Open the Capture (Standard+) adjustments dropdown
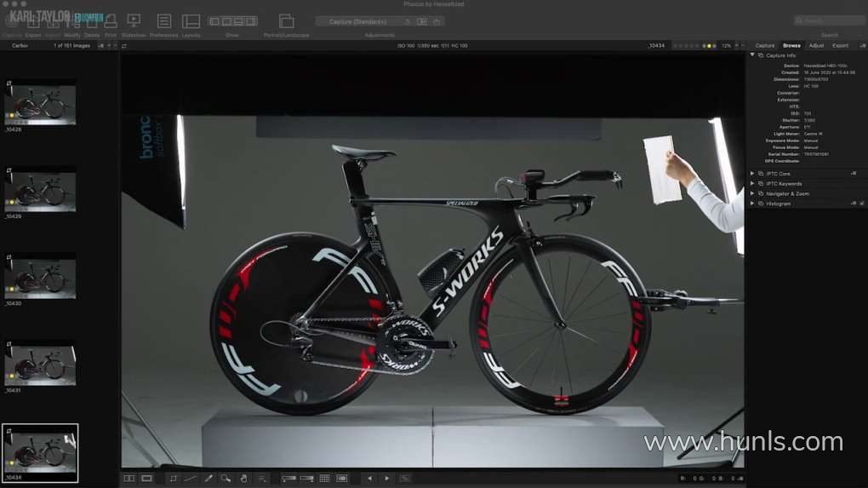The width and height of the screenshot is (868, 488). point(358,21)
